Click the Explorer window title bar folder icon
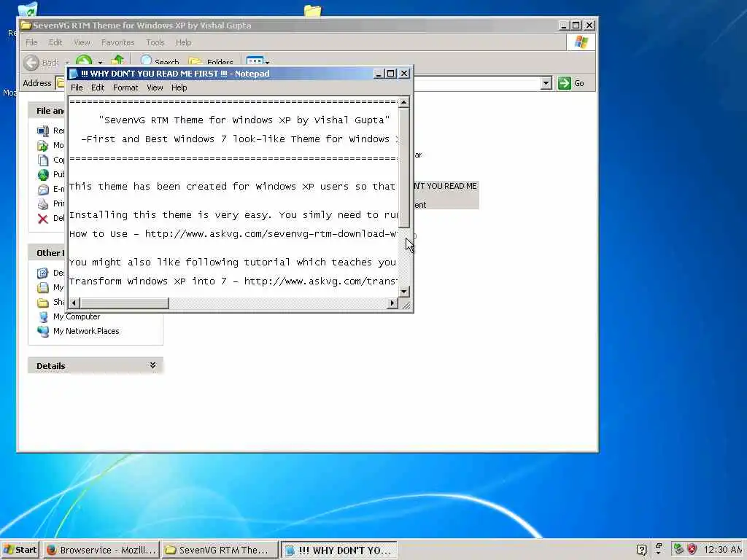This screenshot has width=747, height=560. tap(26, 26)
